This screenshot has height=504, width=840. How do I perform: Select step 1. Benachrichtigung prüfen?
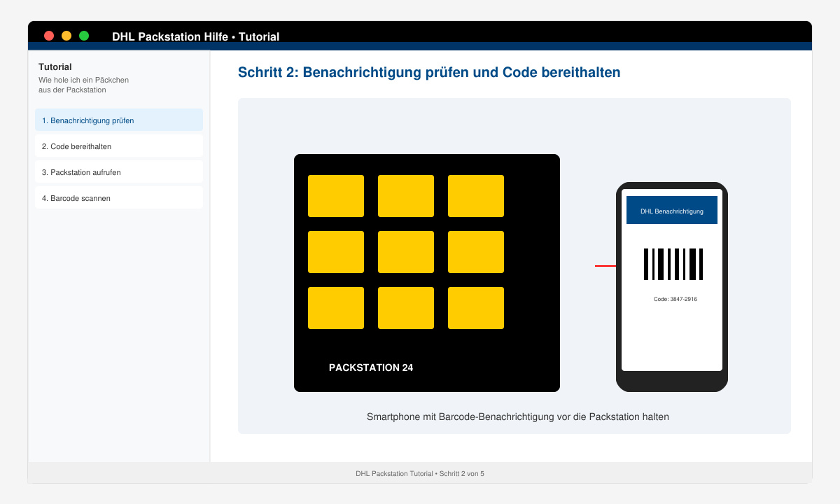(x=119, y=120)
